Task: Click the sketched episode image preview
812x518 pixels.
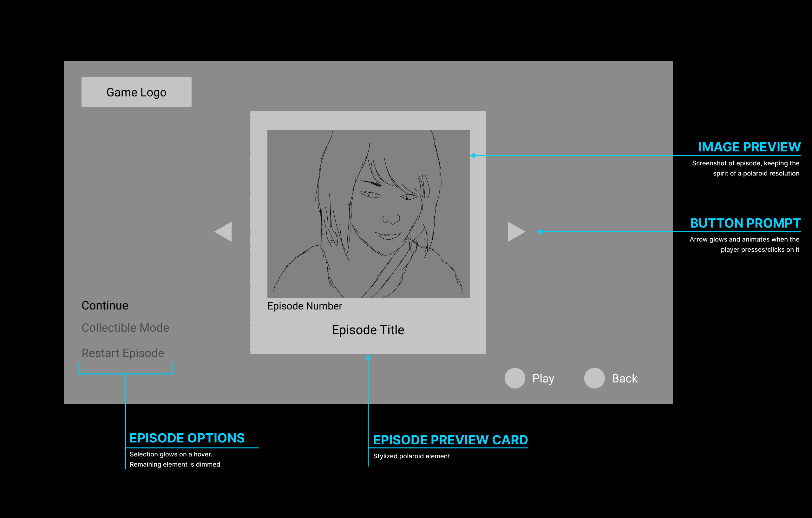Action: point(368,214)
